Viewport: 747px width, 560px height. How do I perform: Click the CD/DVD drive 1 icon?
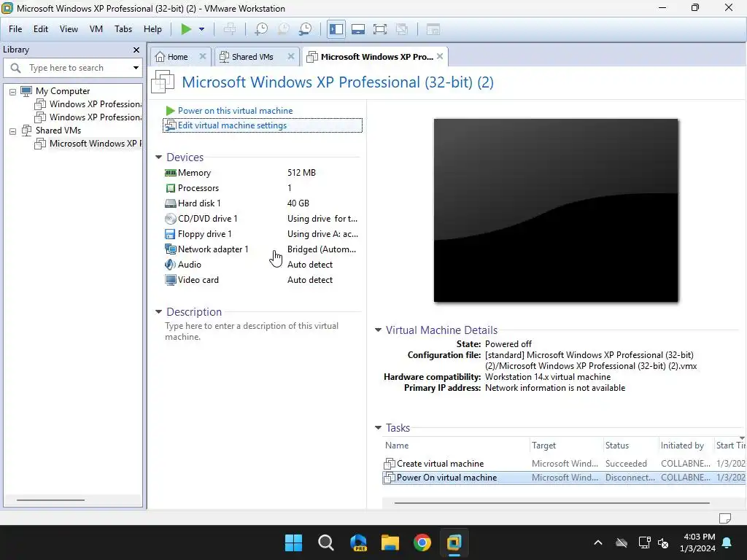coord(170,219)
